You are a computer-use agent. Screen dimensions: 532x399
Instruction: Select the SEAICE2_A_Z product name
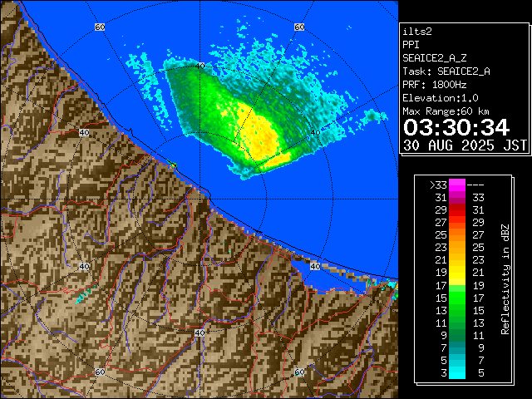tap(434, 58)
